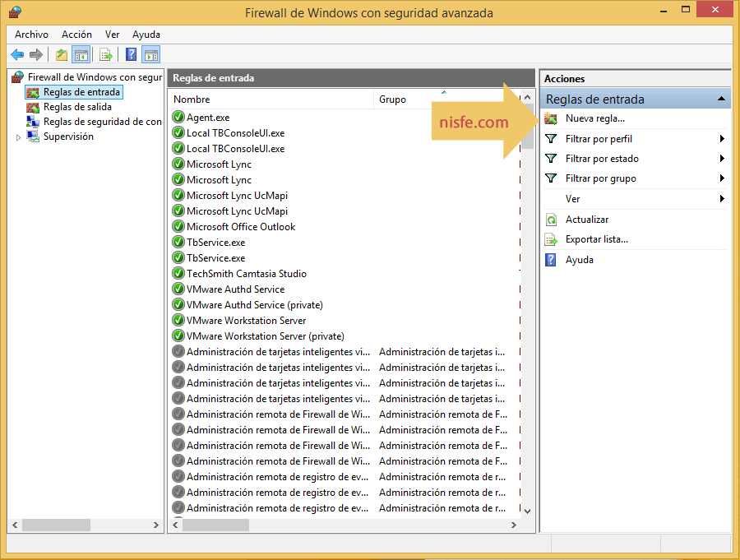Click the Back arrow toolbar icon
Viewport: 740px width, 560px height.
pos(17,55)
